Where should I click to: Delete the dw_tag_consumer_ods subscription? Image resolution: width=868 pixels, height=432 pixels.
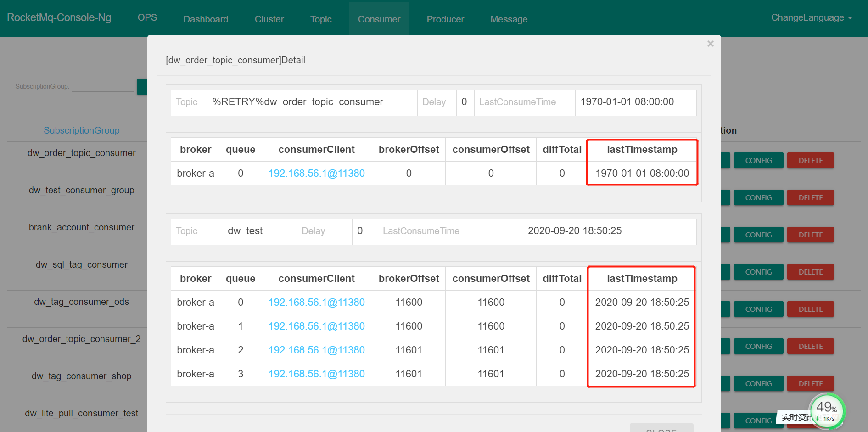(x=810, y=309)
